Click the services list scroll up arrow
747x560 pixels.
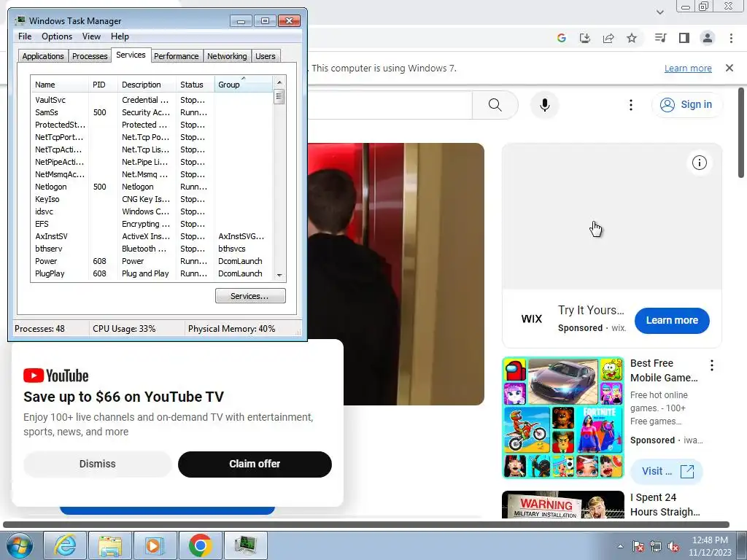(279, 82)
